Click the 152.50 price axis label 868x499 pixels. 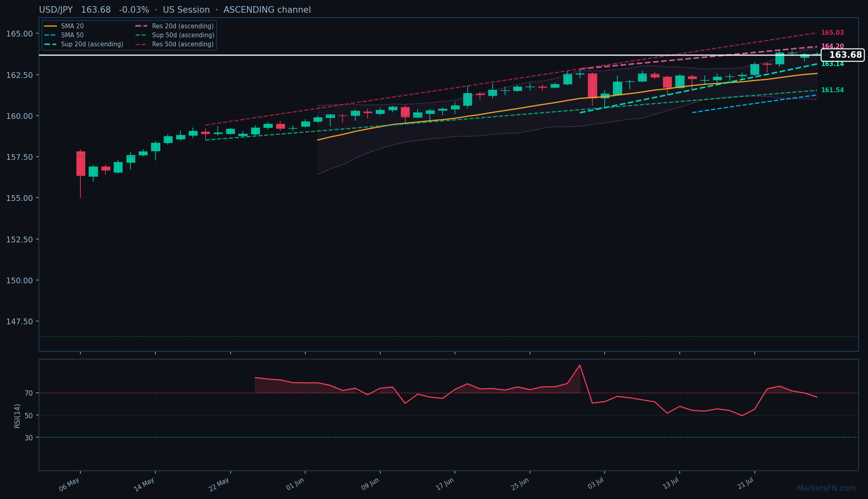click(x=20, y=239)
